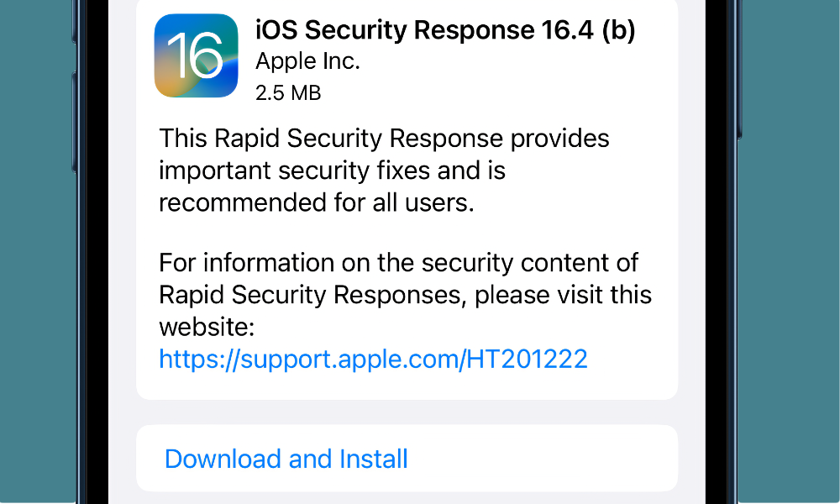
Task: Click the word 'website:' above the link
Action: 207,327
